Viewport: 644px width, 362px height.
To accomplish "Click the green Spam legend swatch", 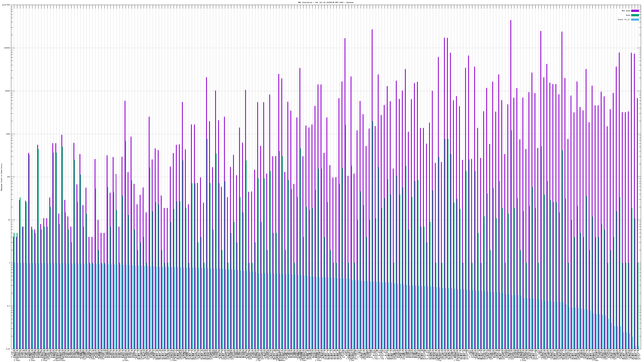I will tap(635, 15).
